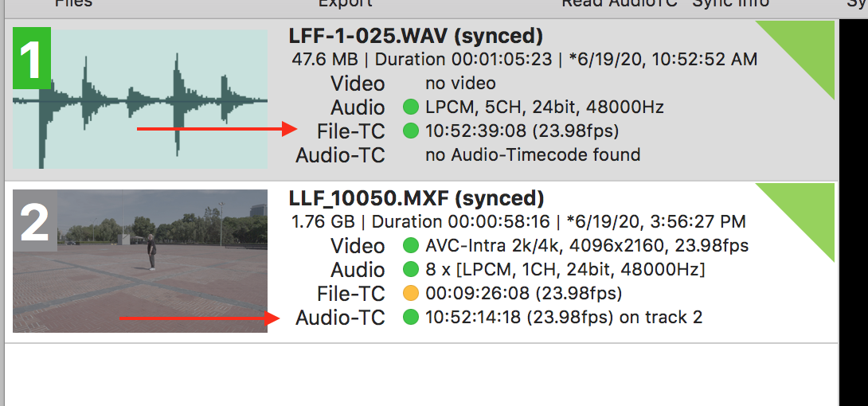Click Audio-TC 10:52:14:18 on track 2 text
Screen dimensions: 868x406
click(x=564, y=318)
